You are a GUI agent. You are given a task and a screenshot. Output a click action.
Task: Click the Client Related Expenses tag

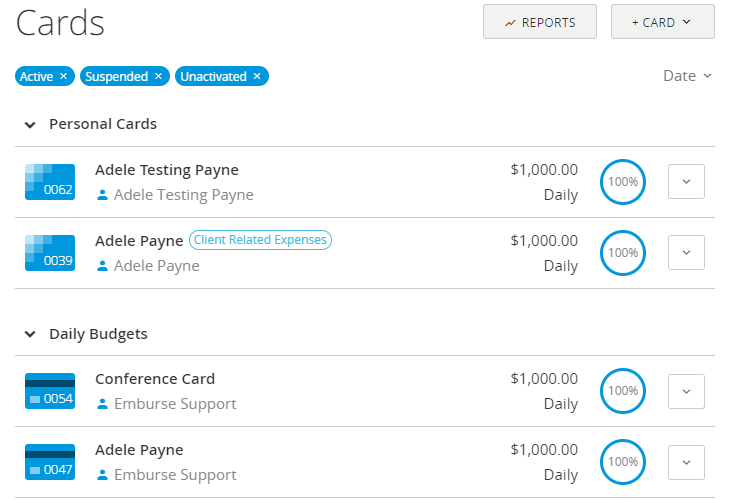(260, 240)
